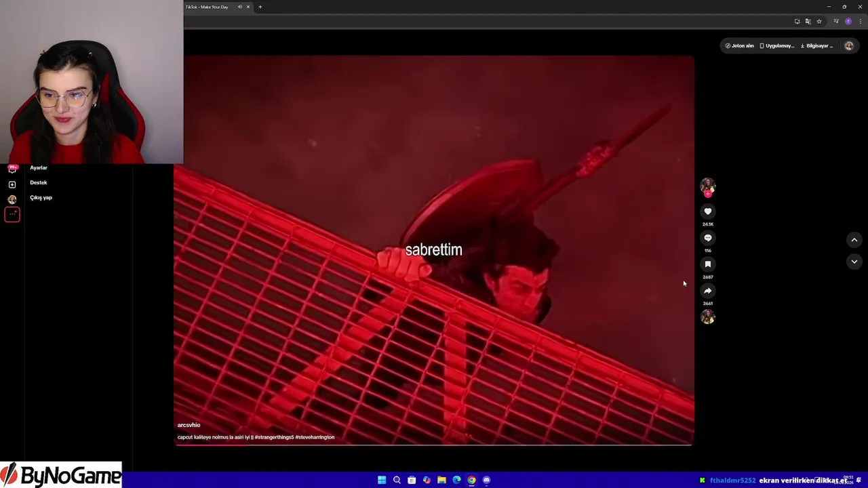Go to the previous video with up chevron
This screenshot has width=868, height=488.
pyautogui.click(x=854, y=240)
